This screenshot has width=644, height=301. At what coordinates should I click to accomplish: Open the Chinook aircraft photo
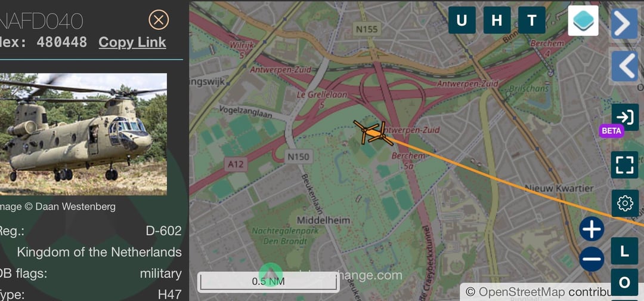(x=83, y=134)
